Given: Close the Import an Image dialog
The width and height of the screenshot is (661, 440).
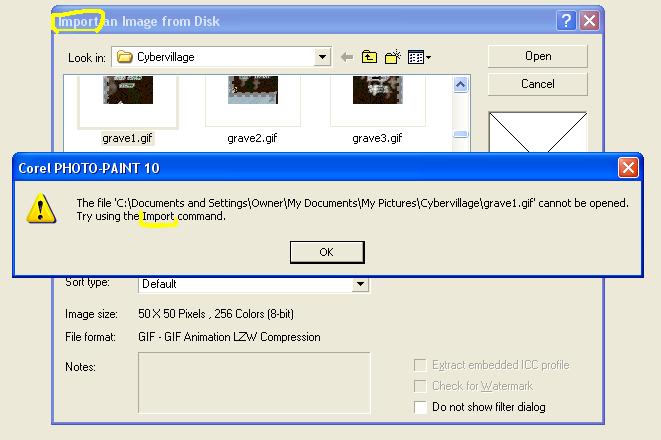Looking at the screenshot, I should pyautogui.click(x=589, y=21).
